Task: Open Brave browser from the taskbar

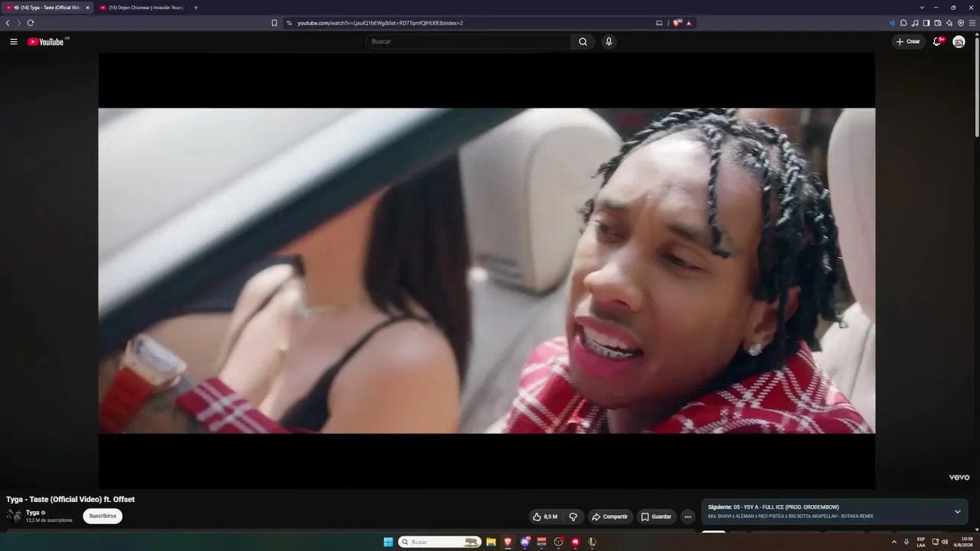Action: [x=508, y=542]
